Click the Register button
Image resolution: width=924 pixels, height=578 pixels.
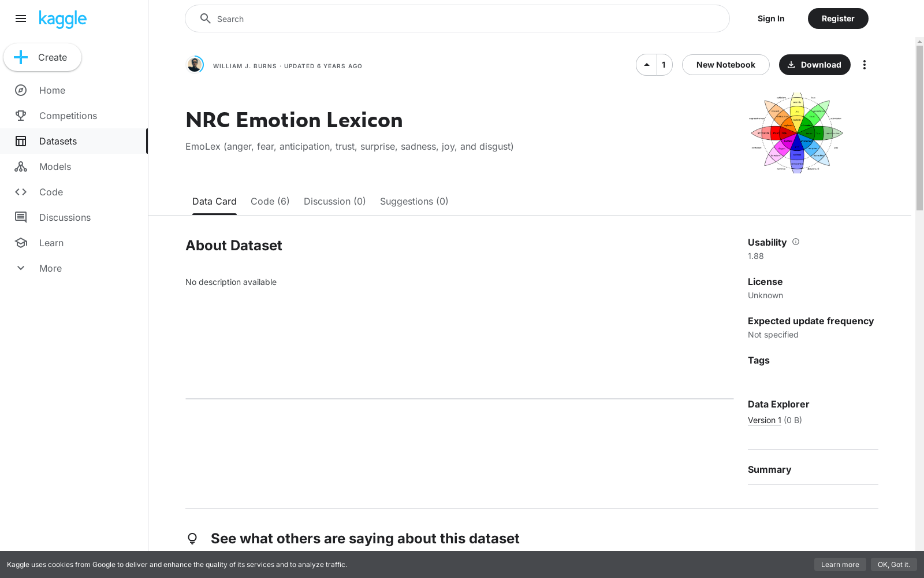tap(838, 18)
